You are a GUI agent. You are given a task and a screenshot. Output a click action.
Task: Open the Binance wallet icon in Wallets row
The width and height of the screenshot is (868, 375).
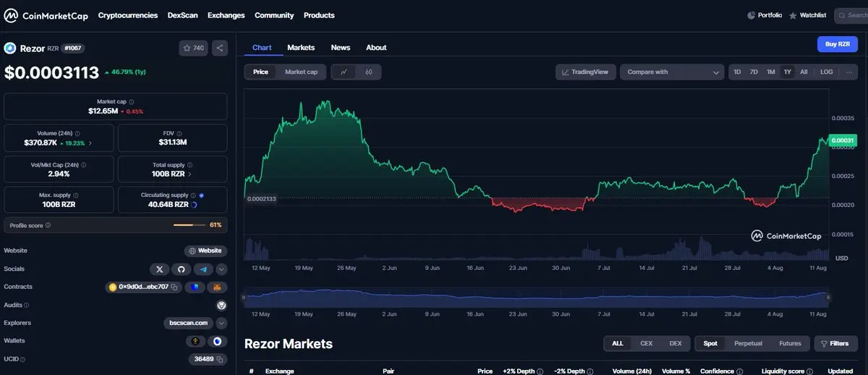coord(195,341)
